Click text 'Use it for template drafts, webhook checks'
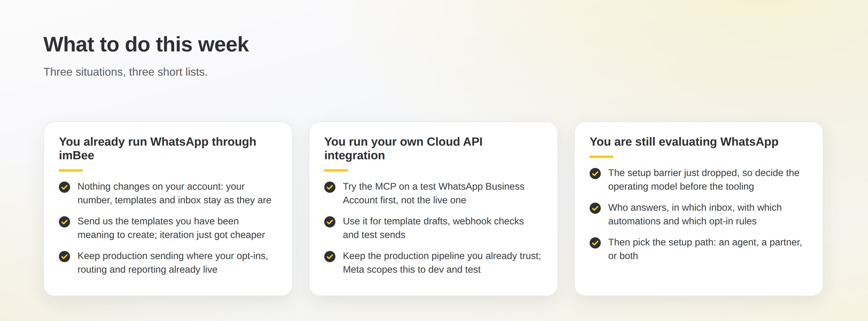This screenshot has width=868, height=321. [x=433, y=221]
